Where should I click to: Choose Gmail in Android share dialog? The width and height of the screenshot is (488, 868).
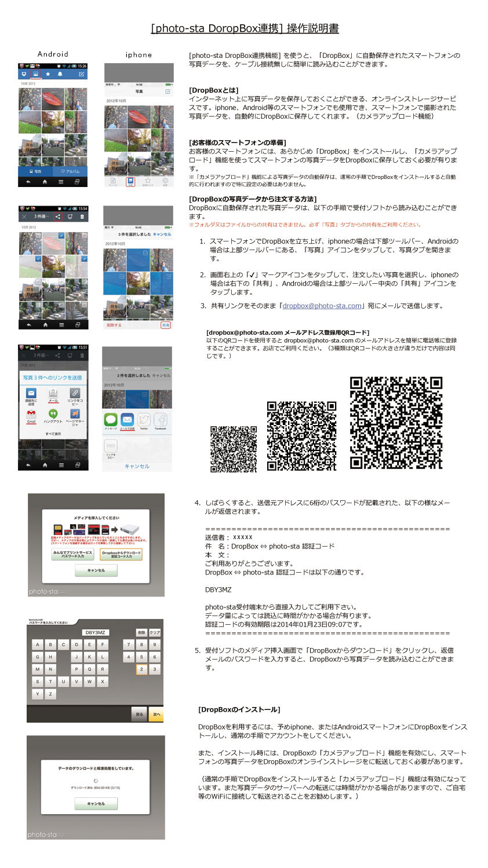pos(31,416)
